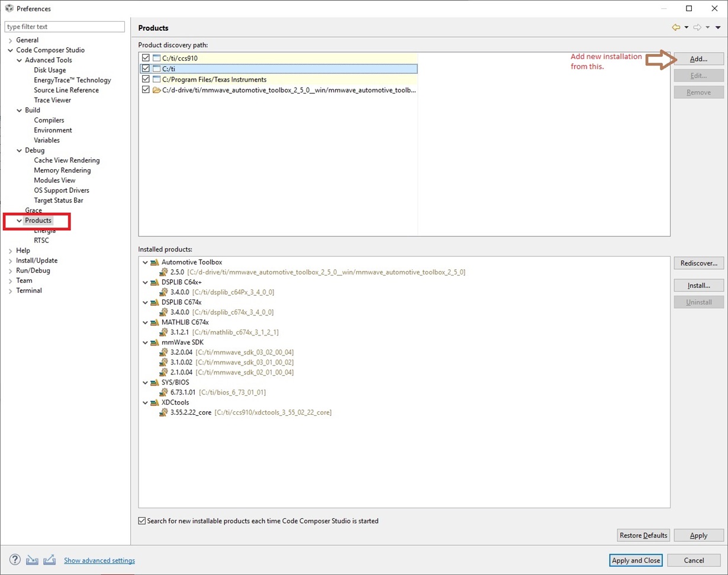Screen dimensions: 728x575
Task: Click the DSPLIB C64x+ product icon
Action: click(154, 282)
